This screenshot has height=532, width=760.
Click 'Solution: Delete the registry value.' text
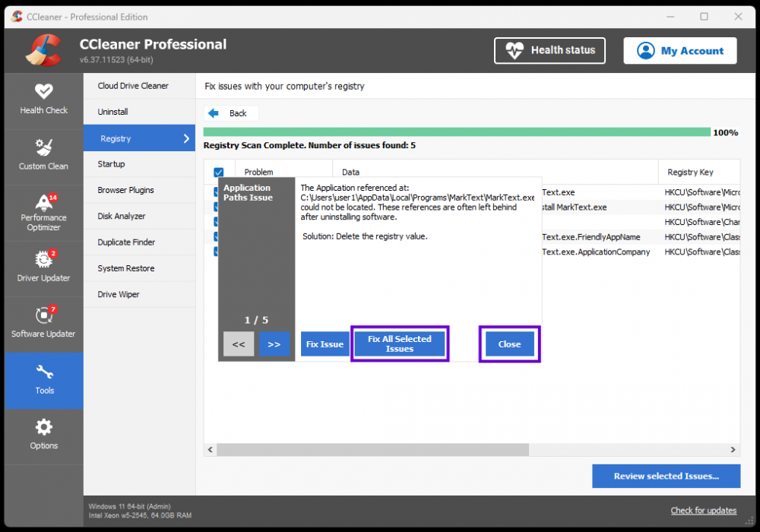point(365,236)
